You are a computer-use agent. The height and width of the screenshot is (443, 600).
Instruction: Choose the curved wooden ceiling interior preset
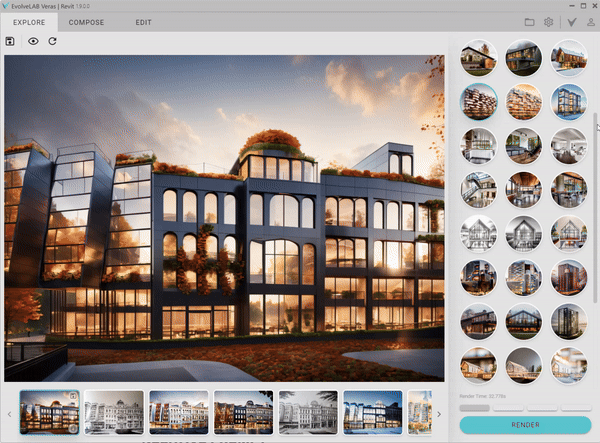click(x=523, y=190)
